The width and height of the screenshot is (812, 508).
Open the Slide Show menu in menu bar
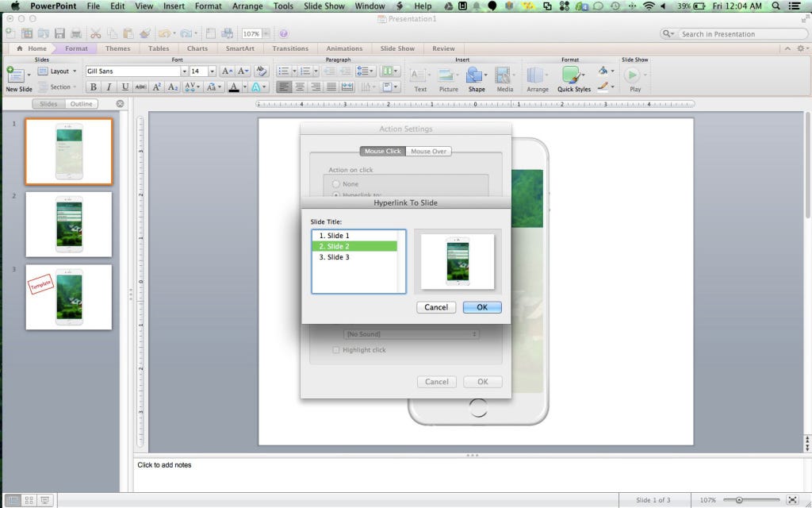(x=324, y=6)
